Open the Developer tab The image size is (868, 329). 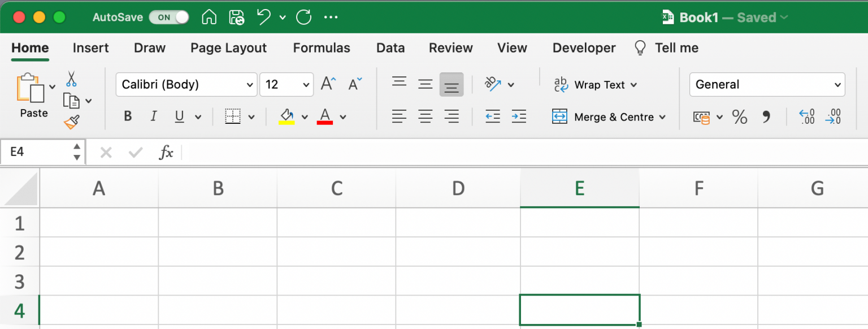(x=584, y=48)
